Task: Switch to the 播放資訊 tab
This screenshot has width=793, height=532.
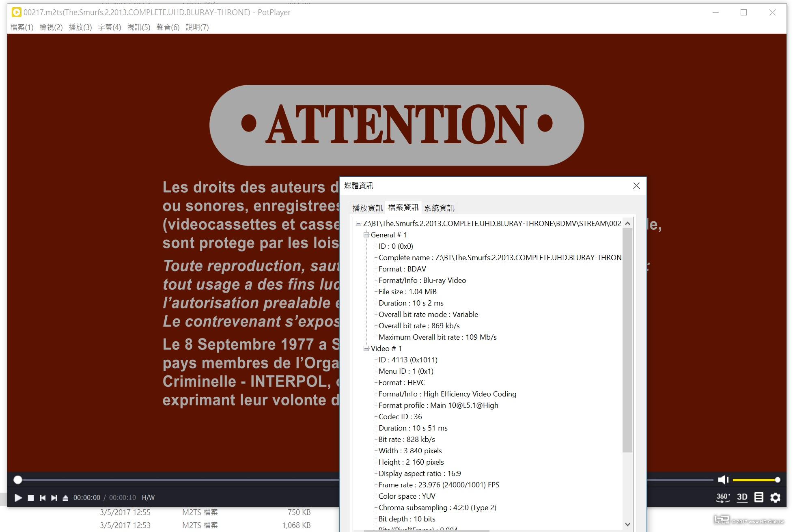Action: pos(367,208)
